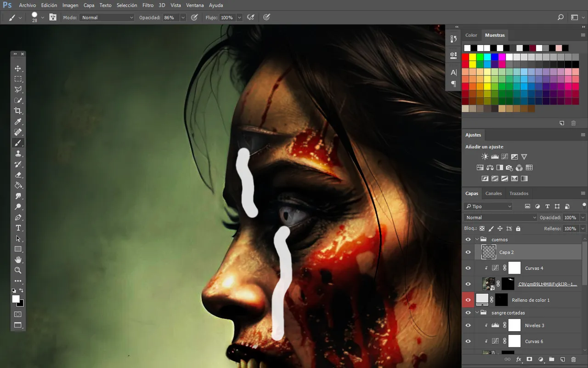Hide the sangre cortadas group

tap(468, 313)
